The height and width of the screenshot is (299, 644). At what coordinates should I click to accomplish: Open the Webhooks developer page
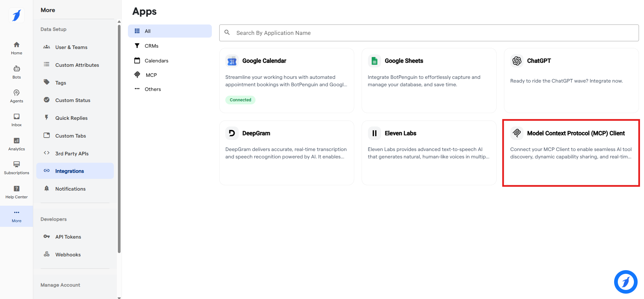point(68,255)
